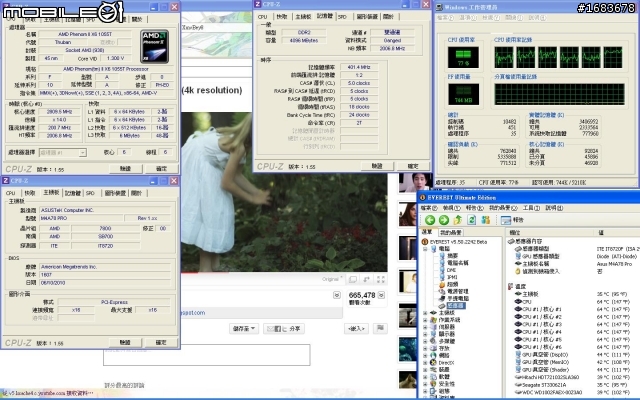Expand the 安全性 node in EVEREST tree

[x=425, y=384]
